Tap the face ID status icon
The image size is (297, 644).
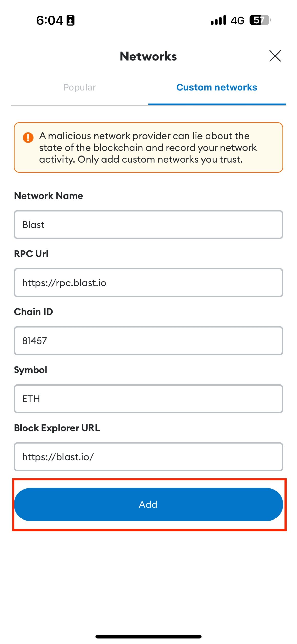coord(70,20)
